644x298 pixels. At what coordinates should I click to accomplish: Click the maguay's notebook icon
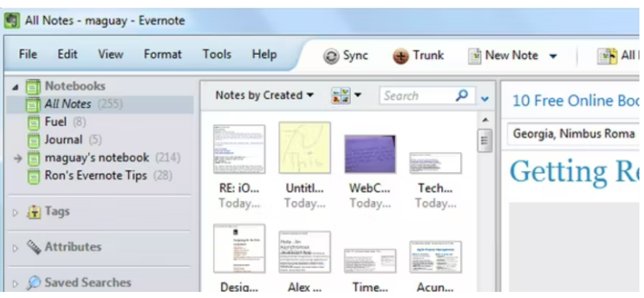click(x=34, y=159)
